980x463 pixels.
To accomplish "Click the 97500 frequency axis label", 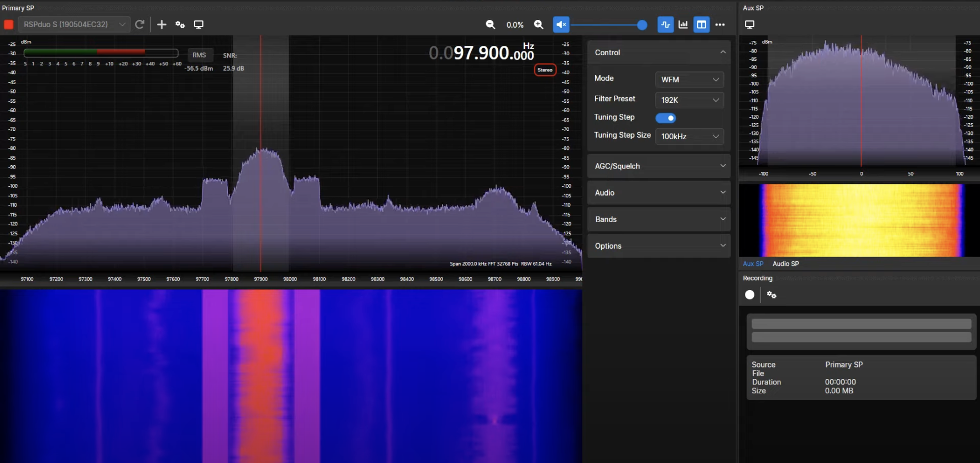I will pos(144,279).
